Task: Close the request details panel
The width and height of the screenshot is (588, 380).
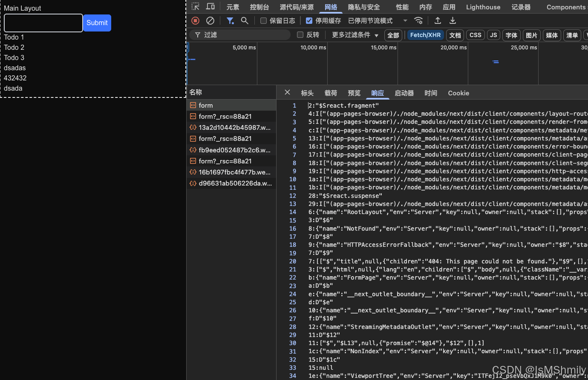Action: point(287,92)
